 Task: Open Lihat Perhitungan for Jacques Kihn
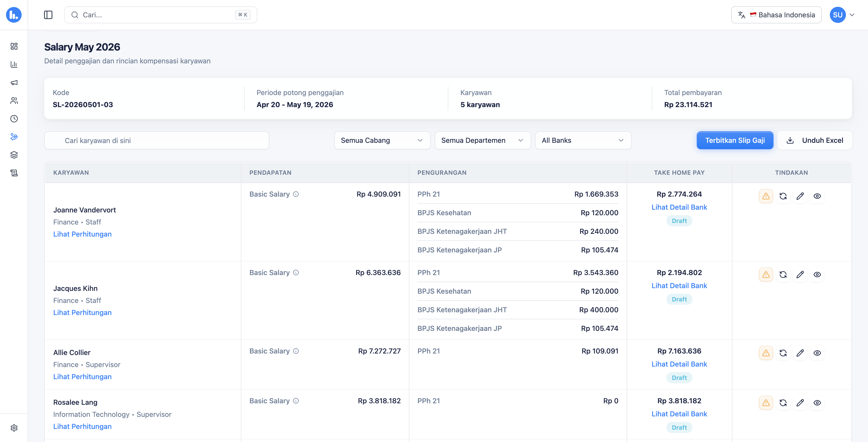coord(83,313)
